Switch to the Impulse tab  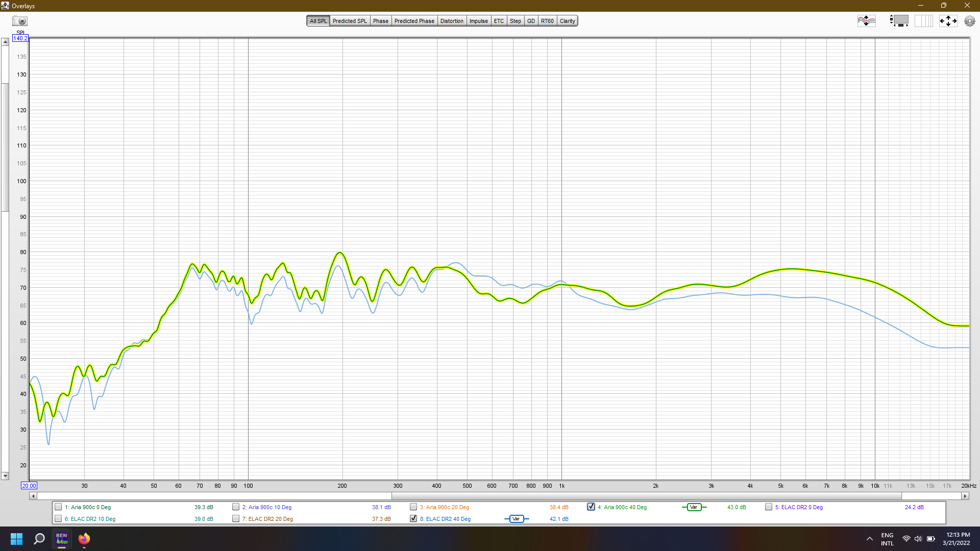pos(479,21)
